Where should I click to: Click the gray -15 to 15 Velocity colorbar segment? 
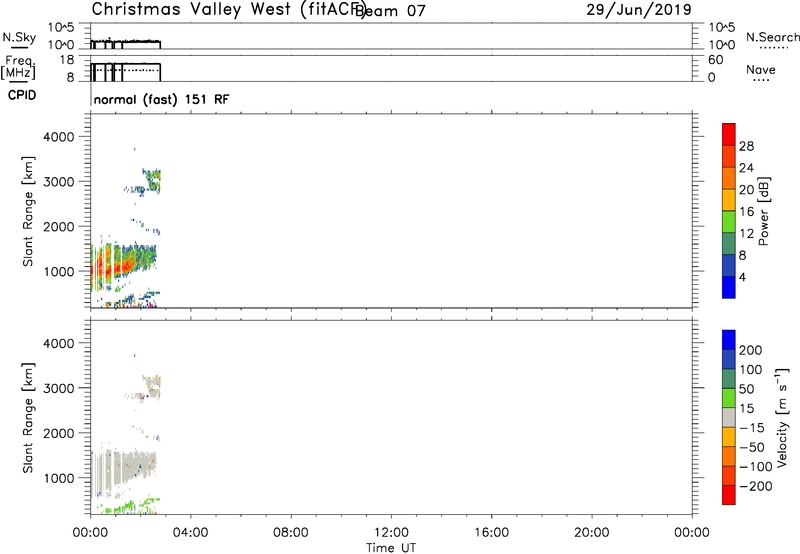(x=729, y=417)
